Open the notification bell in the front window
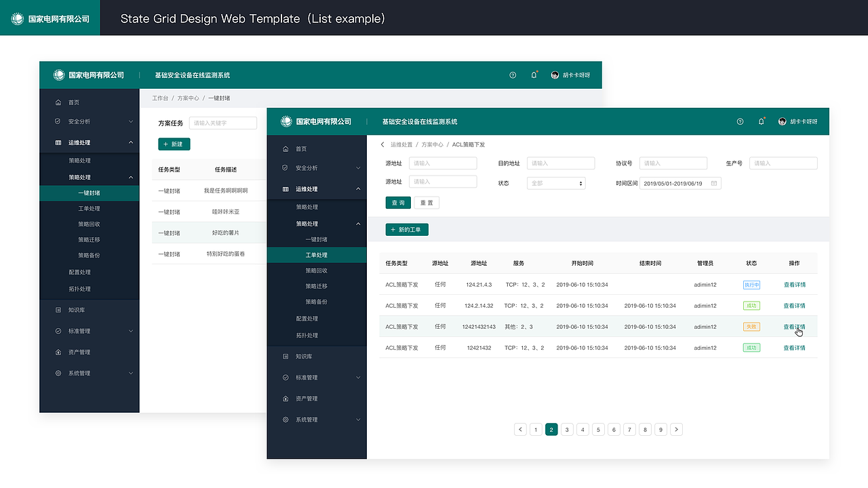Image resolution: width=868 pixels, height=488 pixels. pos(761,121)
